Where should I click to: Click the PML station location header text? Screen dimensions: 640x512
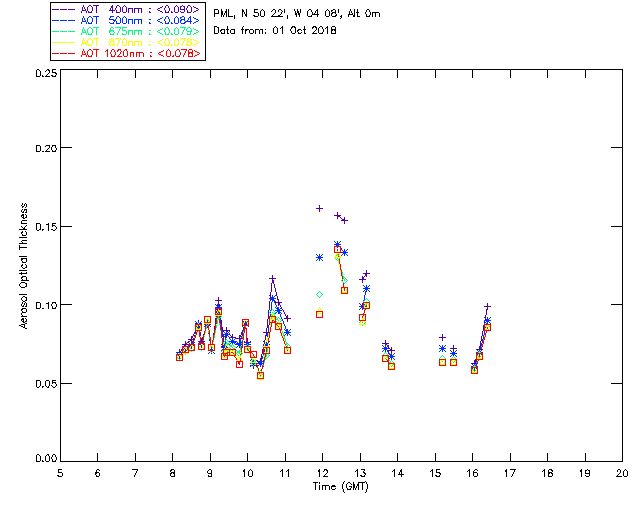tap(297, 14)
